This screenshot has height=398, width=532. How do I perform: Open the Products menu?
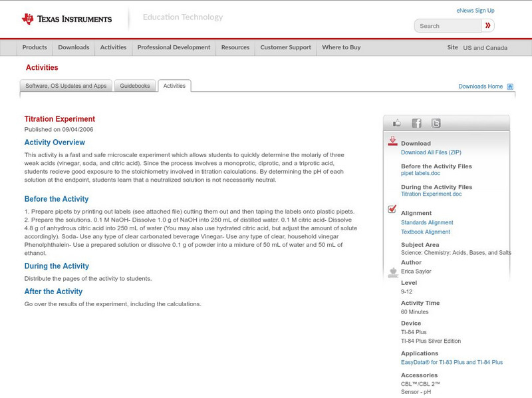pyautogui.click(x=35, y=47)
